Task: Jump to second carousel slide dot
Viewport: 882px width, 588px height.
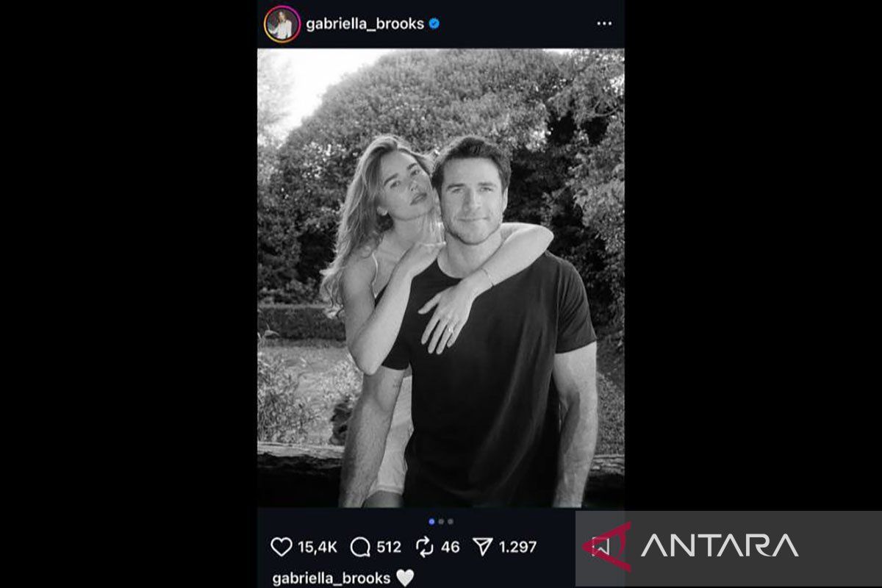Action: 441,522
